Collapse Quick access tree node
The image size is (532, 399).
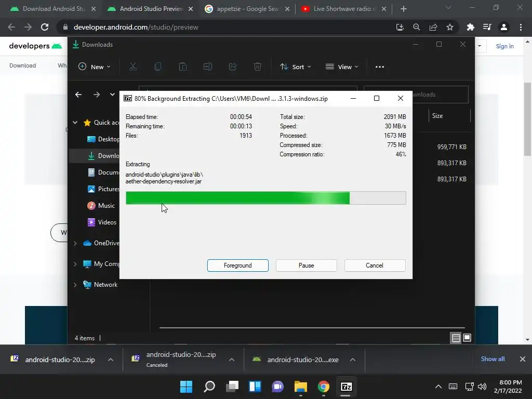click(x=75, y=123)
